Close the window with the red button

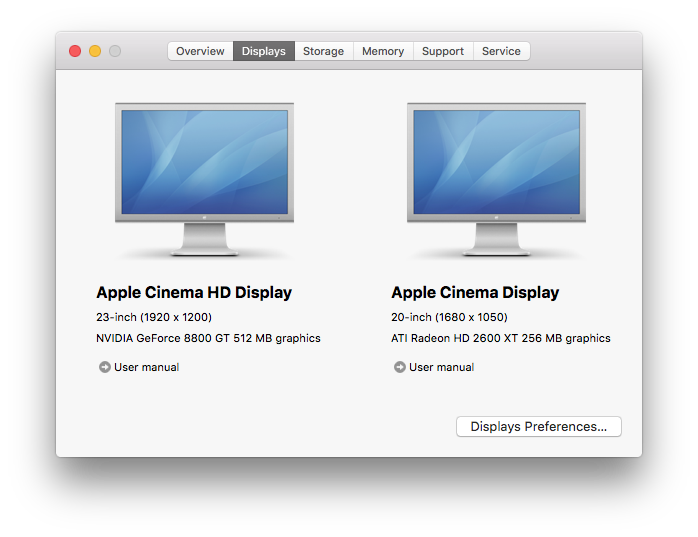point(75,51)
